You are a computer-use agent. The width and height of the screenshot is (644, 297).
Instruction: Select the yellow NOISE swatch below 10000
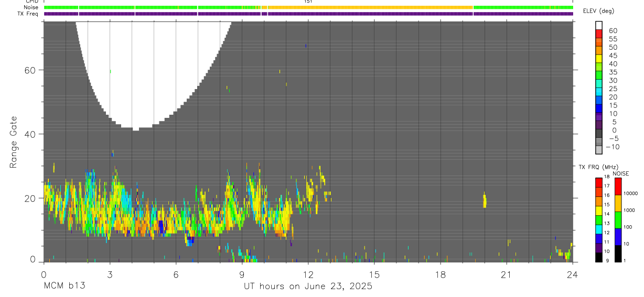pyautogui.click(x=618, y=203)
